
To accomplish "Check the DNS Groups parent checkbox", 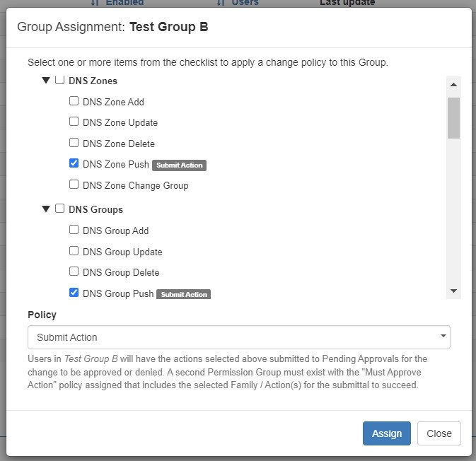I will pos(60,209).
